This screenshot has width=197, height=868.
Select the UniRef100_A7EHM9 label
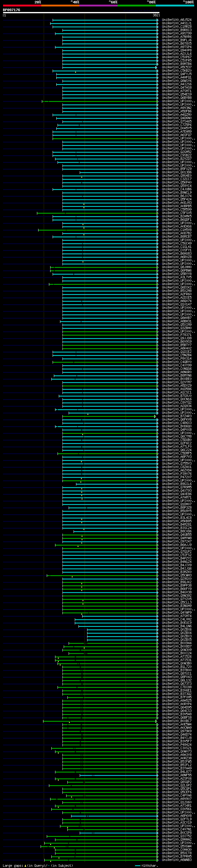[177, 132]
